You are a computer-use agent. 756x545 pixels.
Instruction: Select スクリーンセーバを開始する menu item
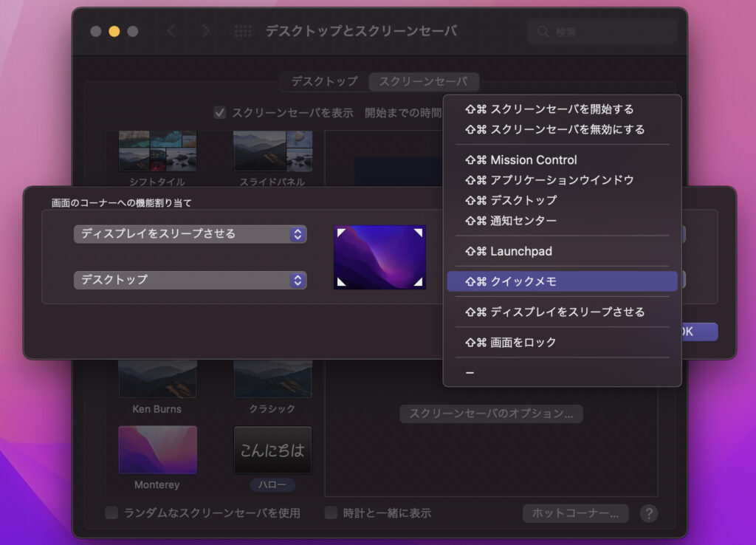pyautogui.click(x=562, y=109)
